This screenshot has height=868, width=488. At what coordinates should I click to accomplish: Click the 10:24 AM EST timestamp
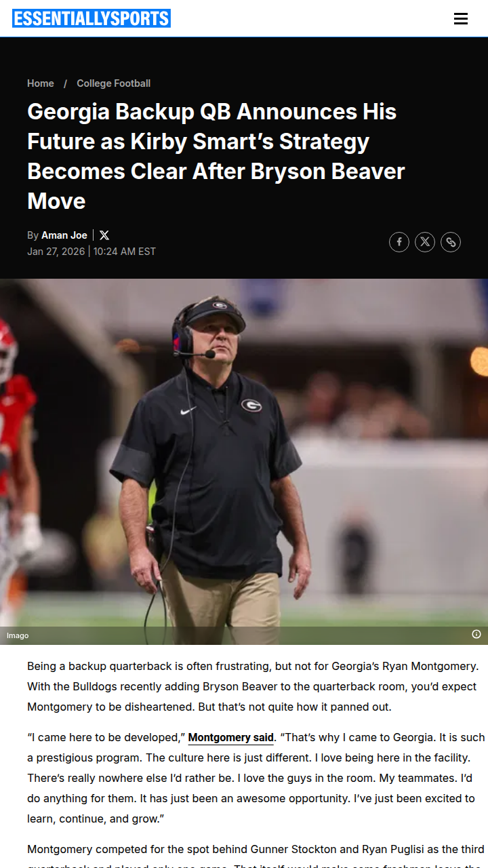[125, 252]
